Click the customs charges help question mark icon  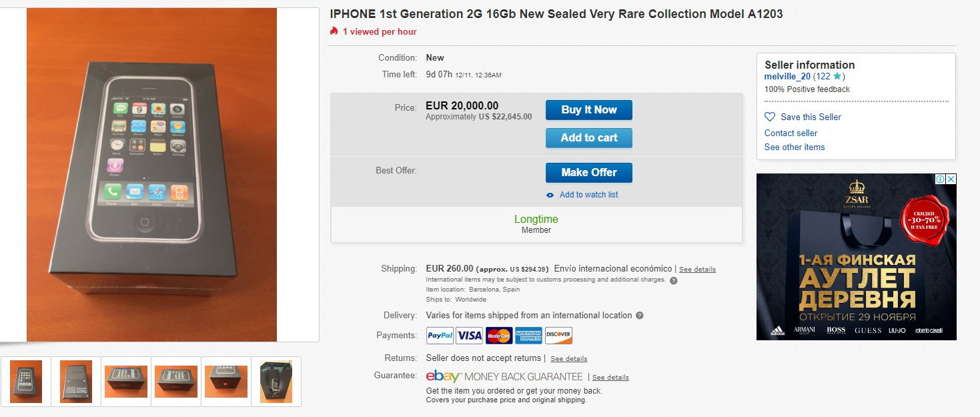[x=673, y=280]
